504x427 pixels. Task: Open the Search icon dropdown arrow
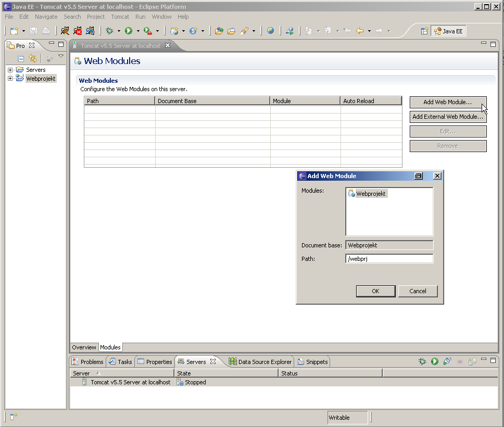(x=254, y=31)
